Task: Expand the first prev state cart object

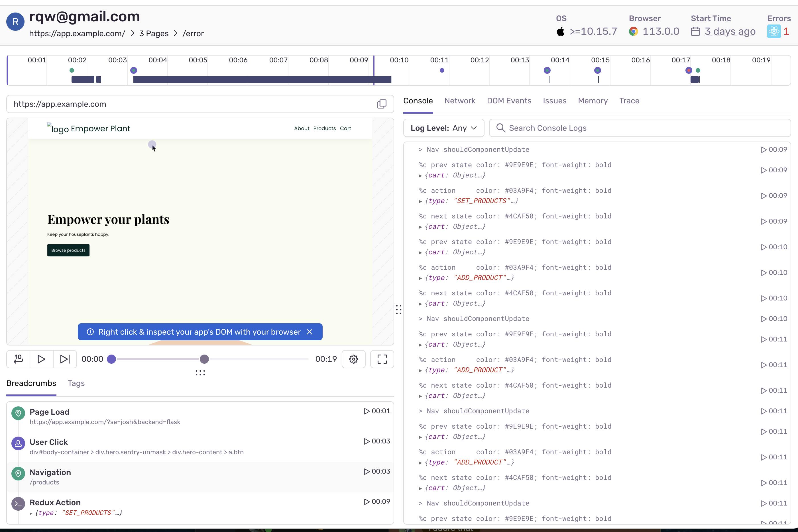Action: [420, 176]
